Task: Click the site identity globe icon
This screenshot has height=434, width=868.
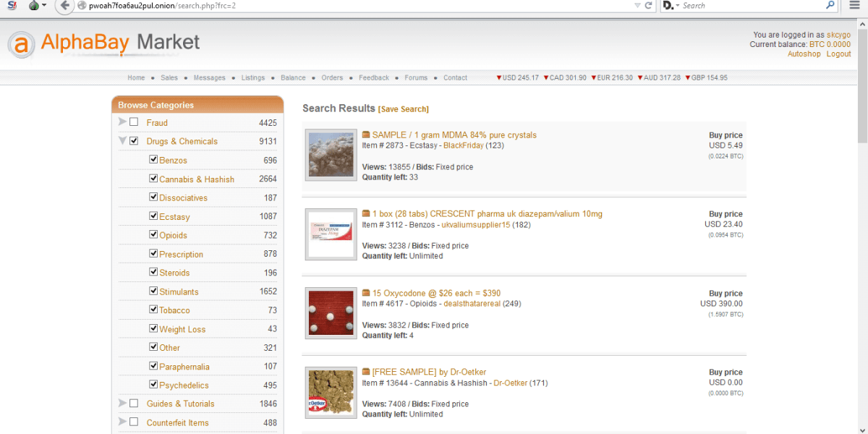Action: click(x=82, y=6)
